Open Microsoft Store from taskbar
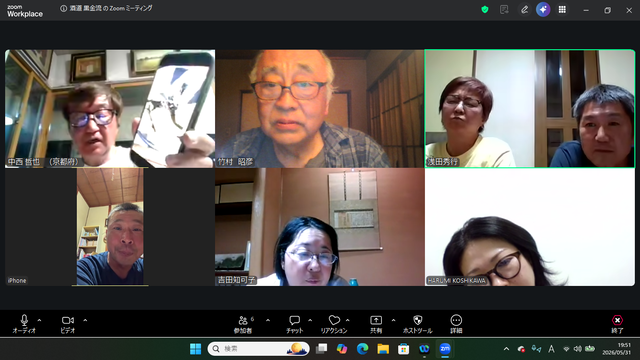 (x=403, y=349)
